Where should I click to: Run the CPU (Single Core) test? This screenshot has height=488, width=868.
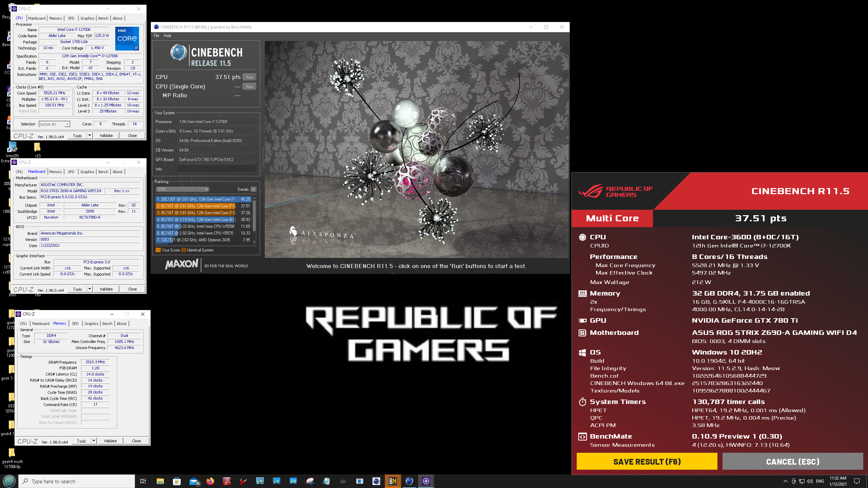tap(250, 87)
